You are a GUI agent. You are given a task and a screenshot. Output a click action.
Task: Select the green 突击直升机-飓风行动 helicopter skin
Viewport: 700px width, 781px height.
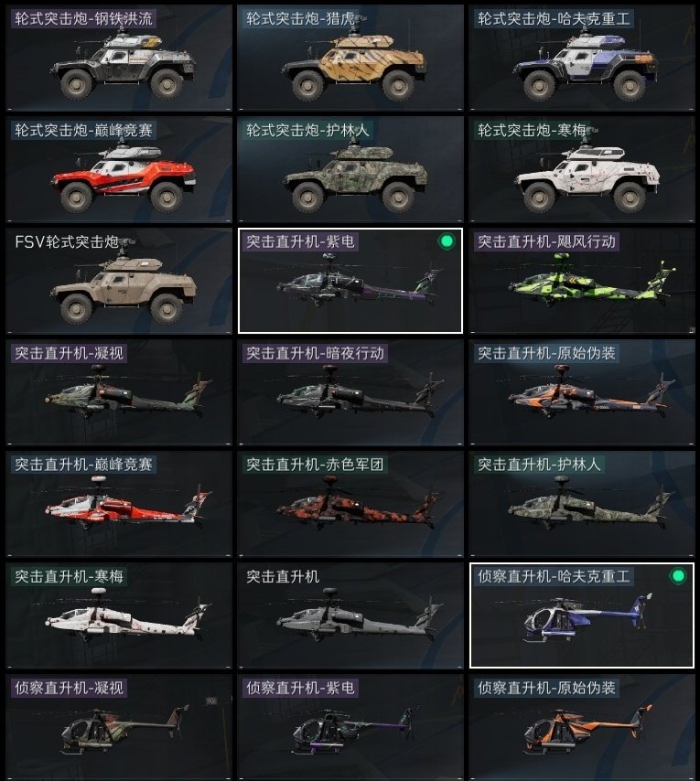pyautogui.click(x=582, y=281)
